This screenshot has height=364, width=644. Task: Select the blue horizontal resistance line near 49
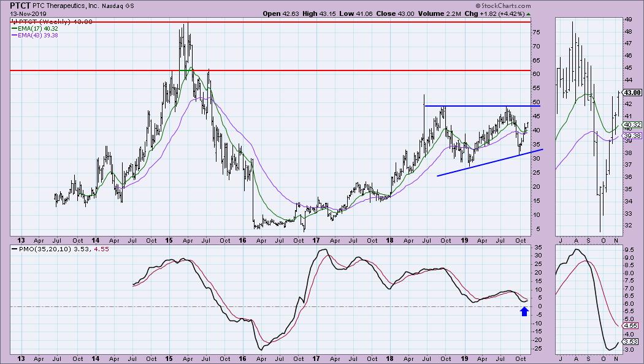[482, 106]
